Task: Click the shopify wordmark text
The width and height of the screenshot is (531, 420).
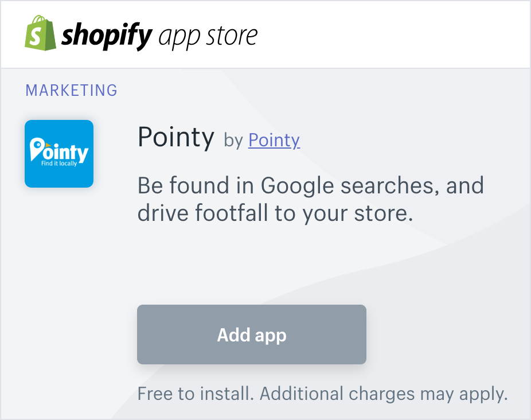Action: click(106, 36)
